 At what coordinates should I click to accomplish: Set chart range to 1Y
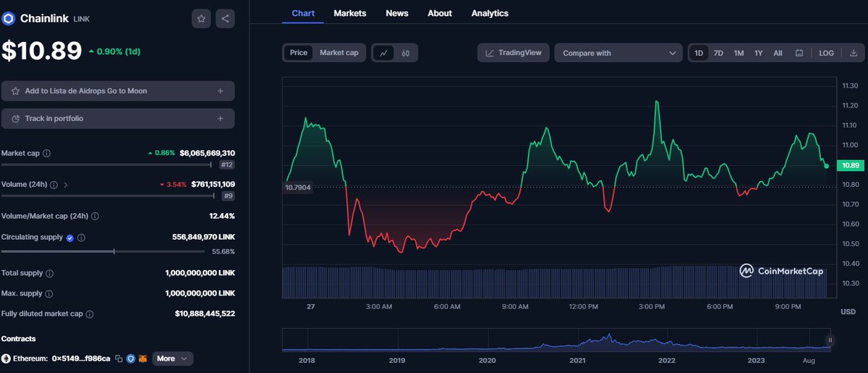coord(759,53)
